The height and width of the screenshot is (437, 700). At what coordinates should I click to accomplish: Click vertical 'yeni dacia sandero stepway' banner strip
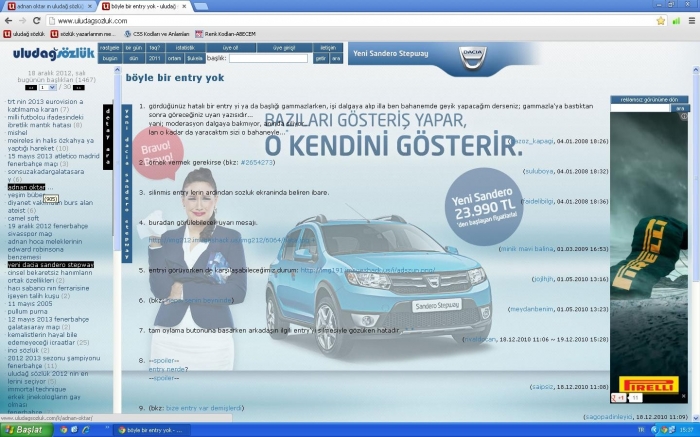pyautogui.click(x=127, y=184)
